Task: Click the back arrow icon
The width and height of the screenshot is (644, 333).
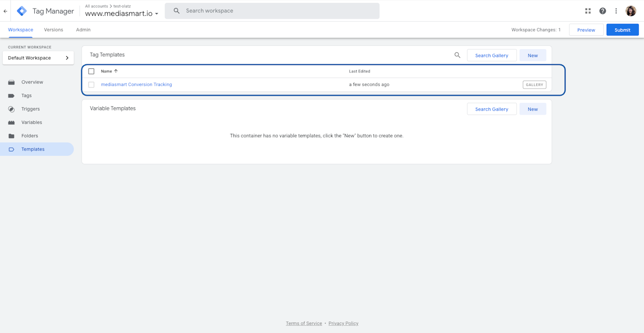Action: point(6,11)
